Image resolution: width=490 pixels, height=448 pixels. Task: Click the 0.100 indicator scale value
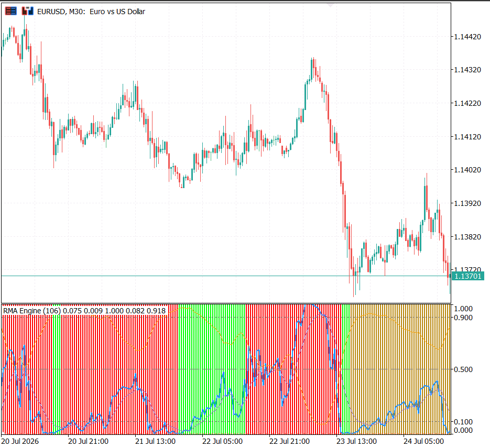pyautogui.click(x=463, y=422)
